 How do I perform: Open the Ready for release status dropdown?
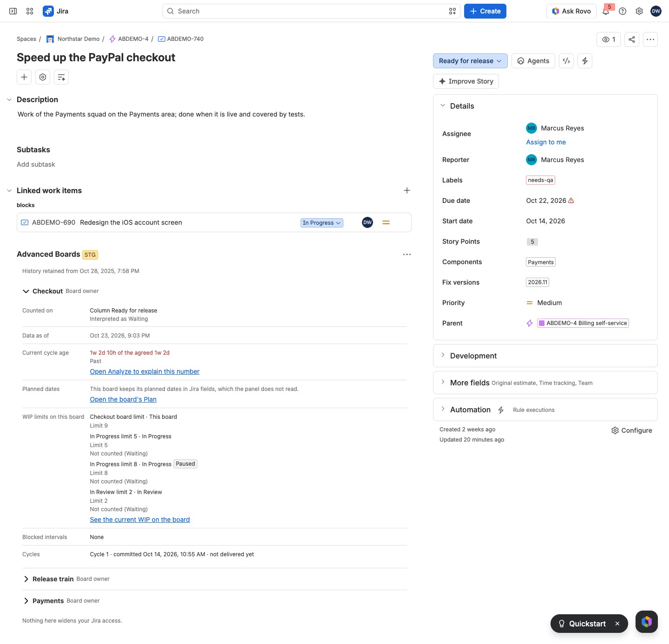(470, 61)
